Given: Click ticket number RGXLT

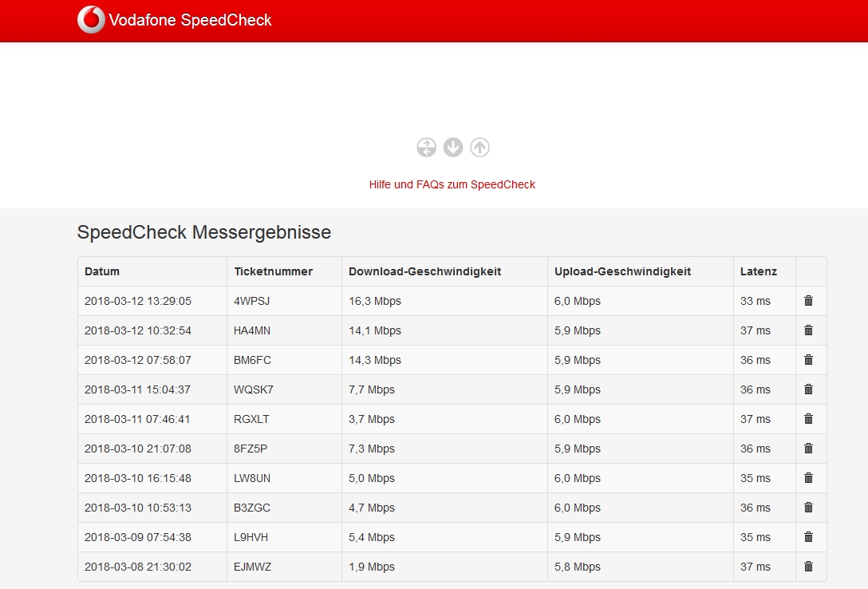Looking at the screenshot, I should [251, 419].
